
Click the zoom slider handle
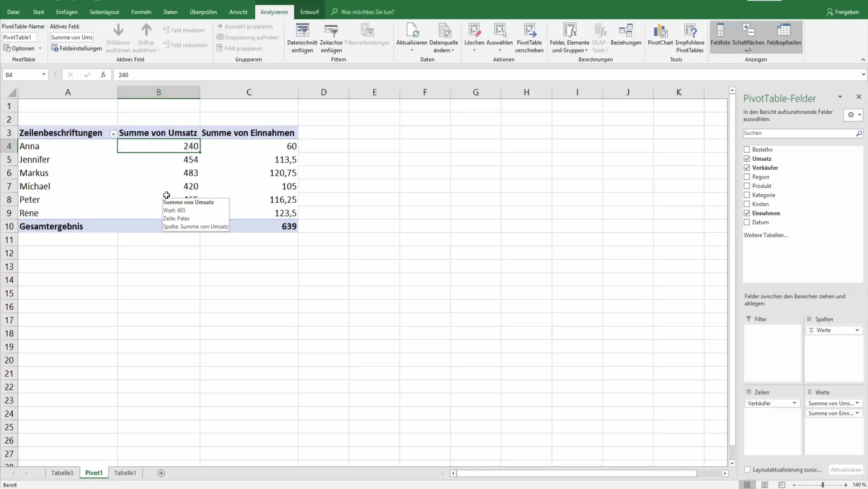click(x=823, y=485)
